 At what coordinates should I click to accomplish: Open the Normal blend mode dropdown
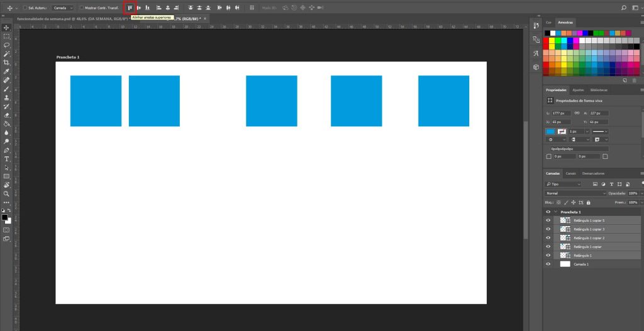click(x=575, y=193)
